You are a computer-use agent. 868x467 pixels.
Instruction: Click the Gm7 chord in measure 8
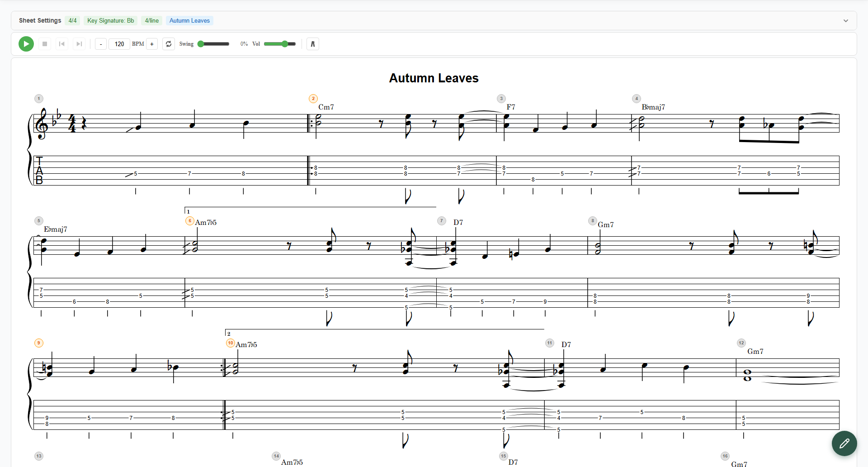[606, 225]
